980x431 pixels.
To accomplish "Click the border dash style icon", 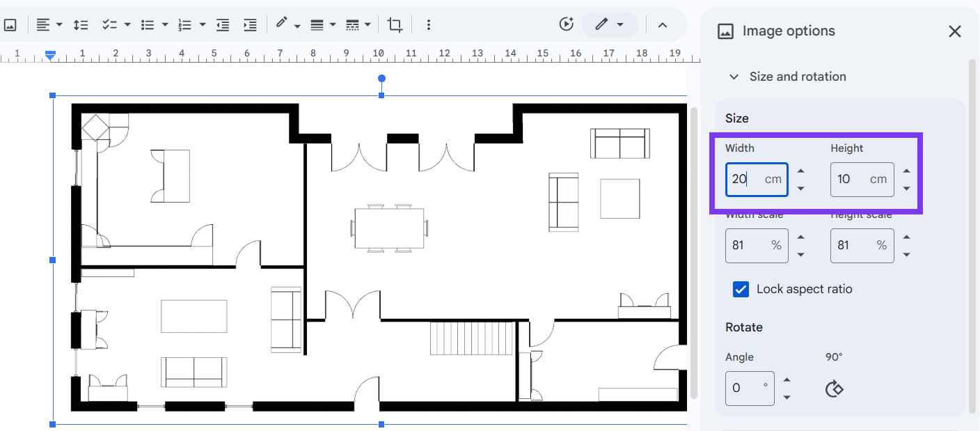I will tap(354, 24).
